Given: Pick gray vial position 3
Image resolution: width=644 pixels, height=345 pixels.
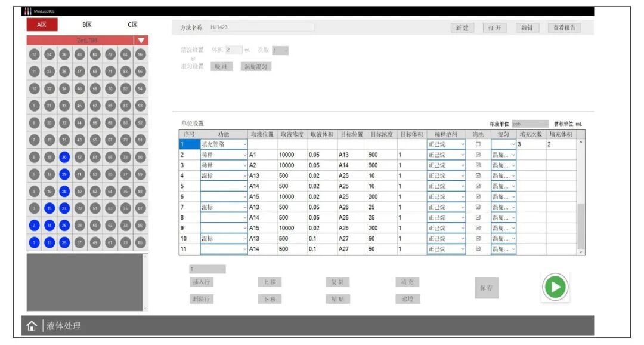Looking at the screenshot, I should click(35, 208).
